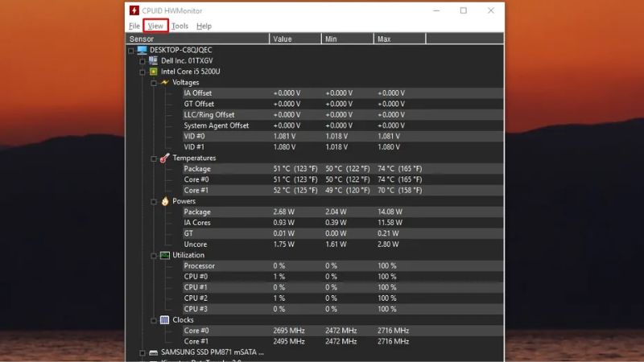
Task: Toggle the SAMSUNG SSD PM871 node expander
Action: pyautogui.click(x=142, y=352)
